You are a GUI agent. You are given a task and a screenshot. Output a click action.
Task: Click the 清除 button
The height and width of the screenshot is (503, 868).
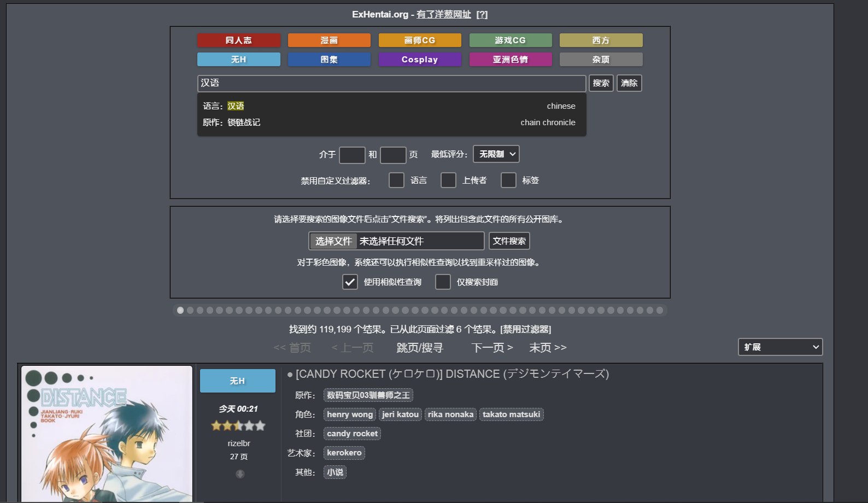tap(629, 83)
